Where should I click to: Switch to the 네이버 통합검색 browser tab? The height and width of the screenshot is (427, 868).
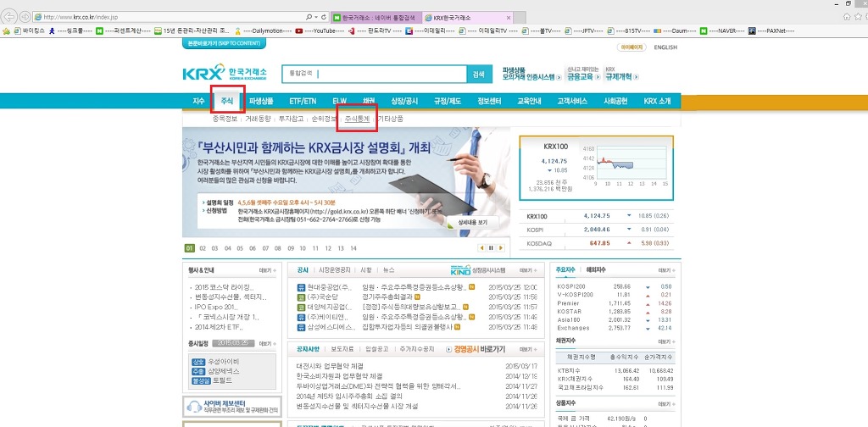(377, 17)
